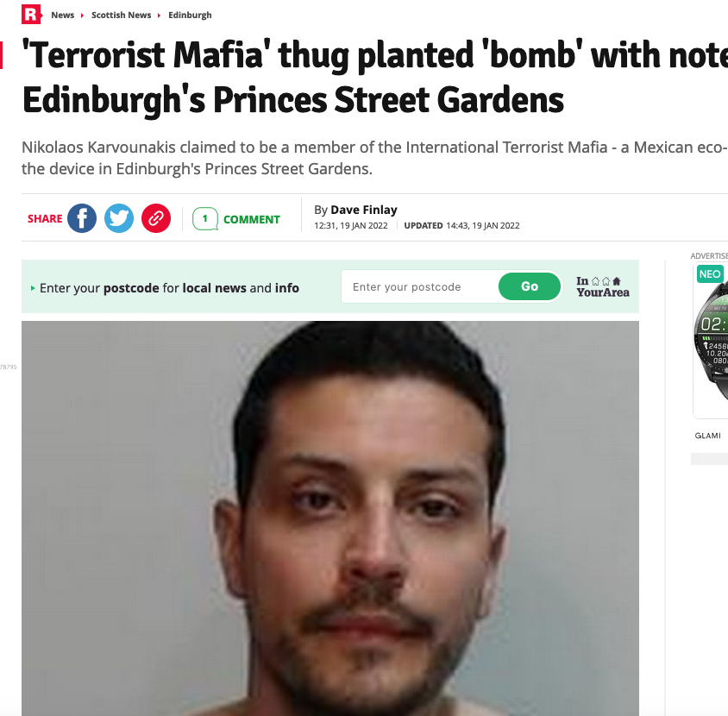
Task: Click the Daily Record red R logo
Action: click(32, 15)
